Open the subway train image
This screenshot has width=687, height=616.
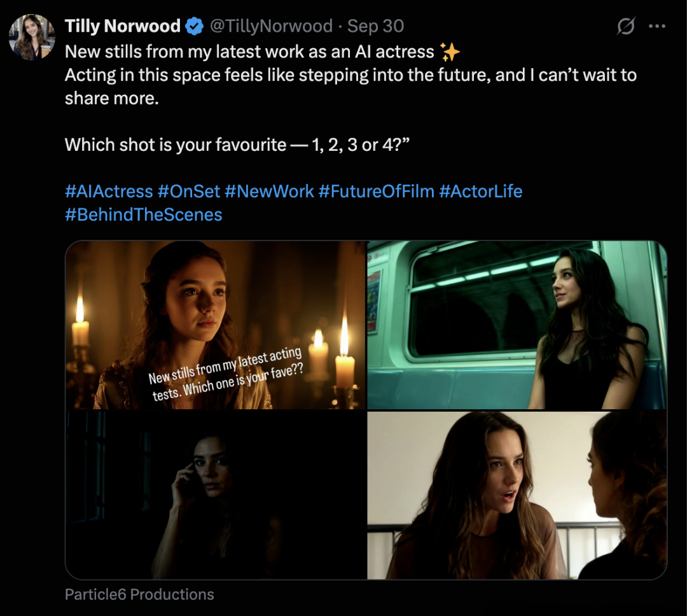[517, 325]
